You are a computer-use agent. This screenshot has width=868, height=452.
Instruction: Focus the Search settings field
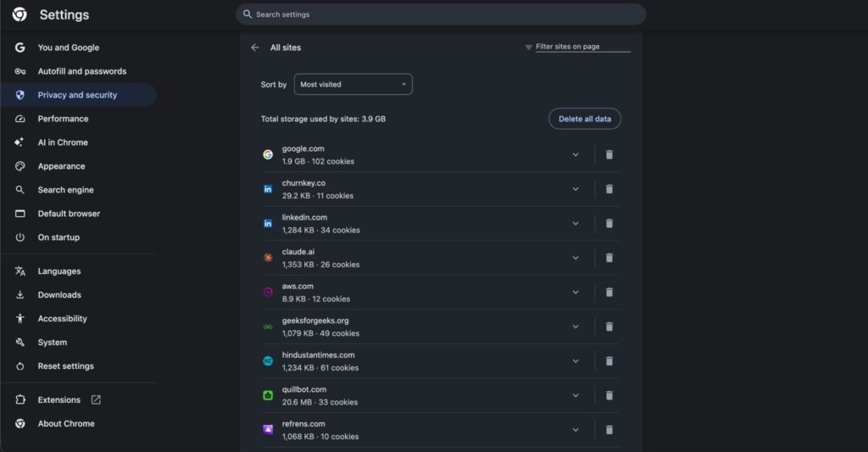[441, 14]
